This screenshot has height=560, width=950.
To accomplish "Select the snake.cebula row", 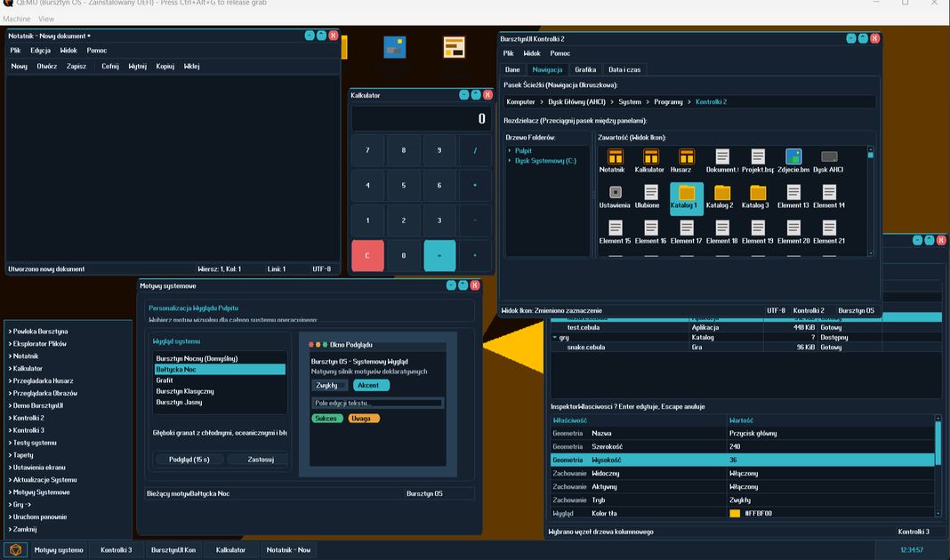I will [x=745, y=348].
